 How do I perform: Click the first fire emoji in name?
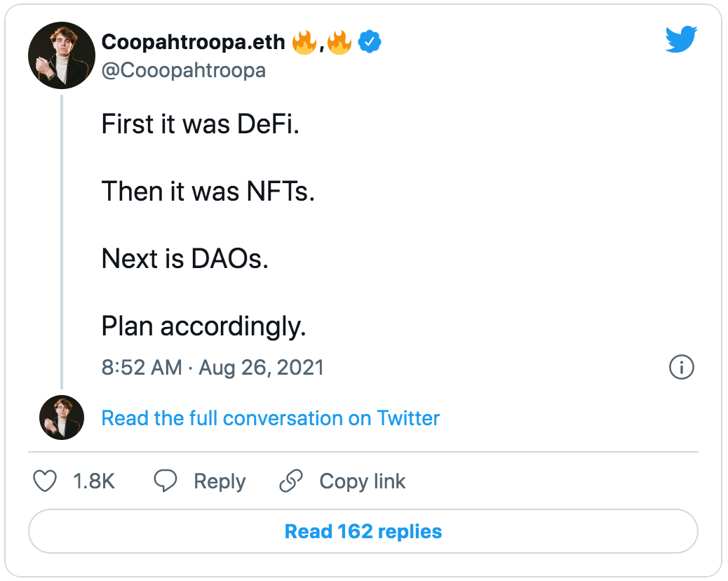305,43
